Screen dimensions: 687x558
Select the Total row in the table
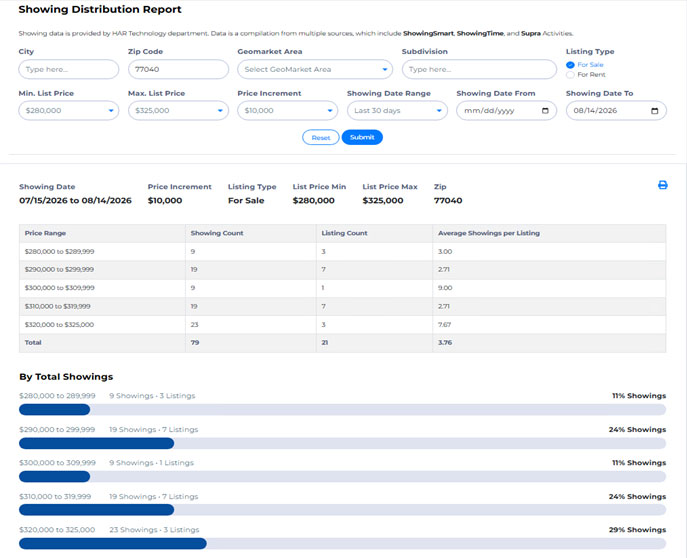tap(342, 343)
